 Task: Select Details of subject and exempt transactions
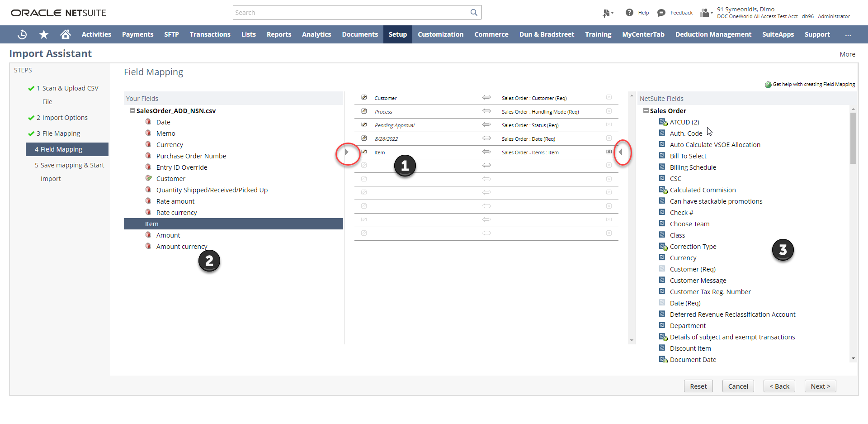click(732, 337)
